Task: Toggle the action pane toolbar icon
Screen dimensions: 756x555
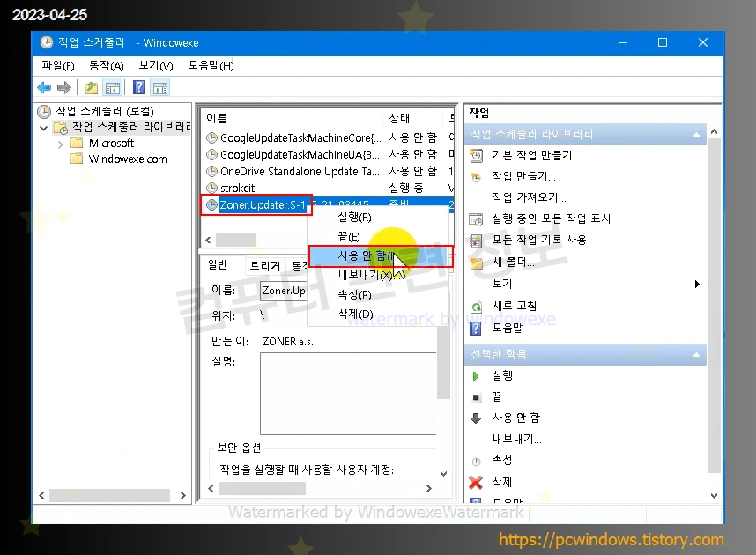Action: point(160,88)
